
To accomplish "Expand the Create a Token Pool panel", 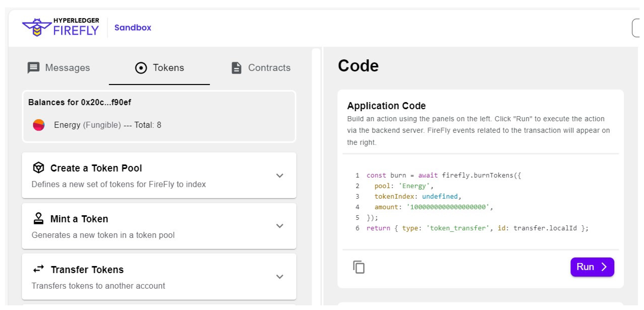I will click(280, 176).
